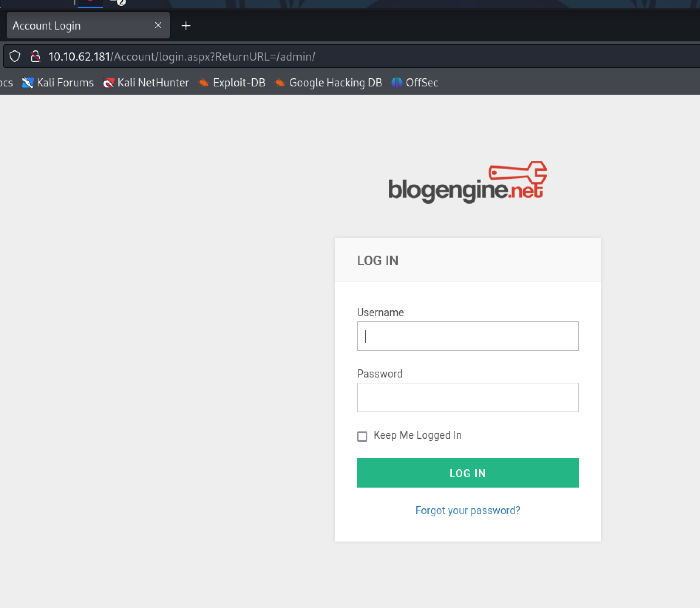This screenshot has width=700, height=608.
Task: Click the insecure connection padlock icon
Action: point(35,57)
